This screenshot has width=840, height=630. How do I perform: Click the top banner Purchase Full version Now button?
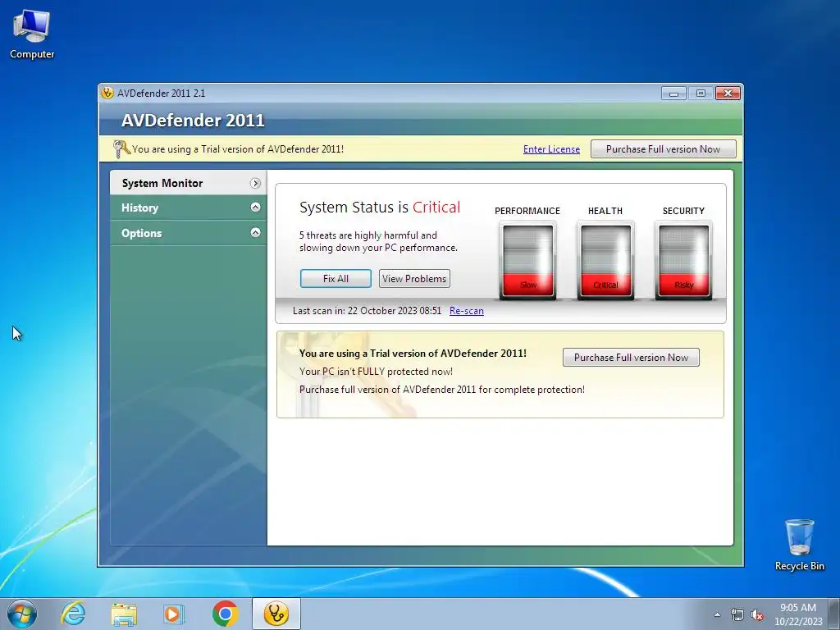point(663,149)
